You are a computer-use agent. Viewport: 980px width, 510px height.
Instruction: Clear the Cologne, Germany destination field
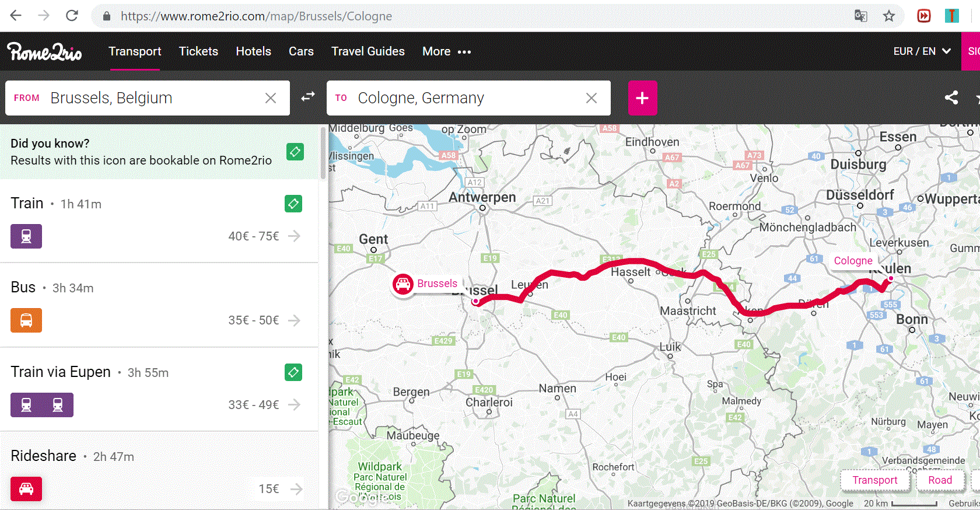click(591, 98)
